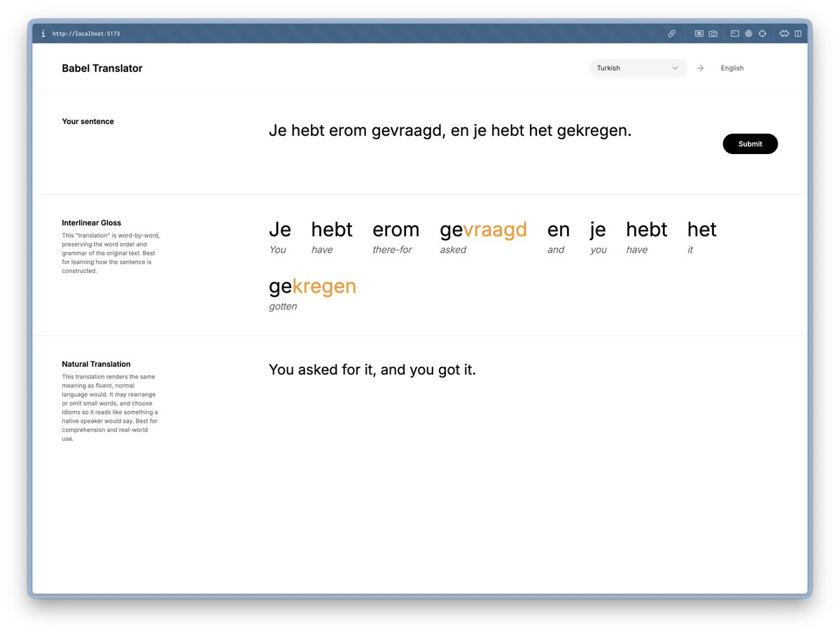Click the 'Your sentence' label

[87, 121]
